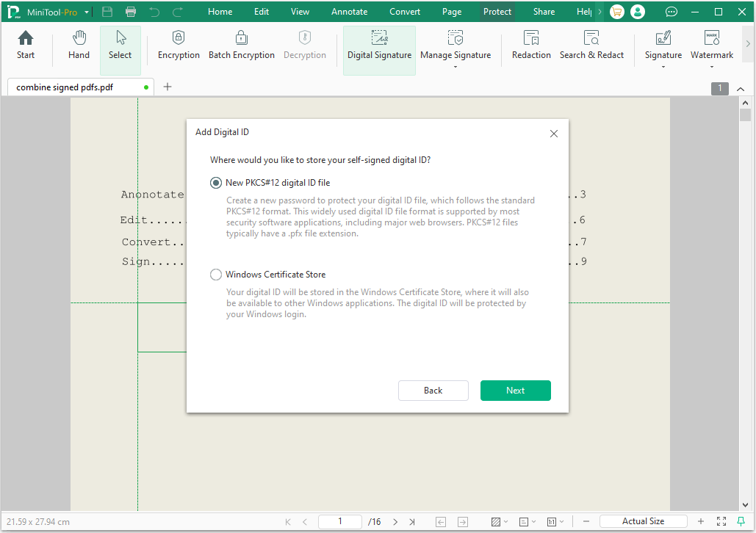Click the Back button in dialog
Screen dimensions: 756x533
(433, 391)
